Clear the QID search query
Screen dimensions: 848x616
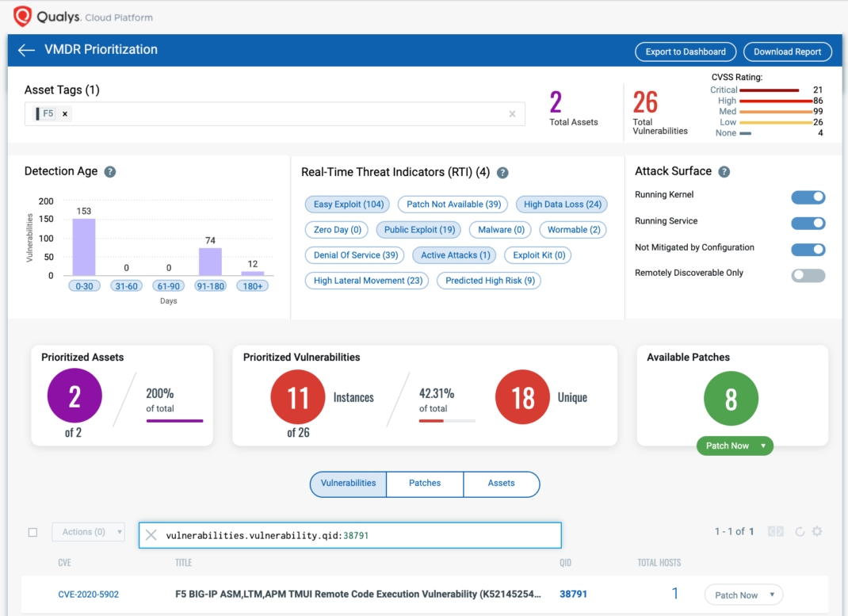151,535
